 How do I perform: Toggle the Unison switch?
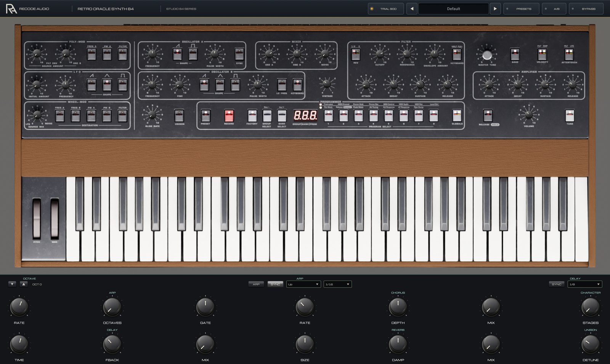pyautogui.click(x=179, y=115)
